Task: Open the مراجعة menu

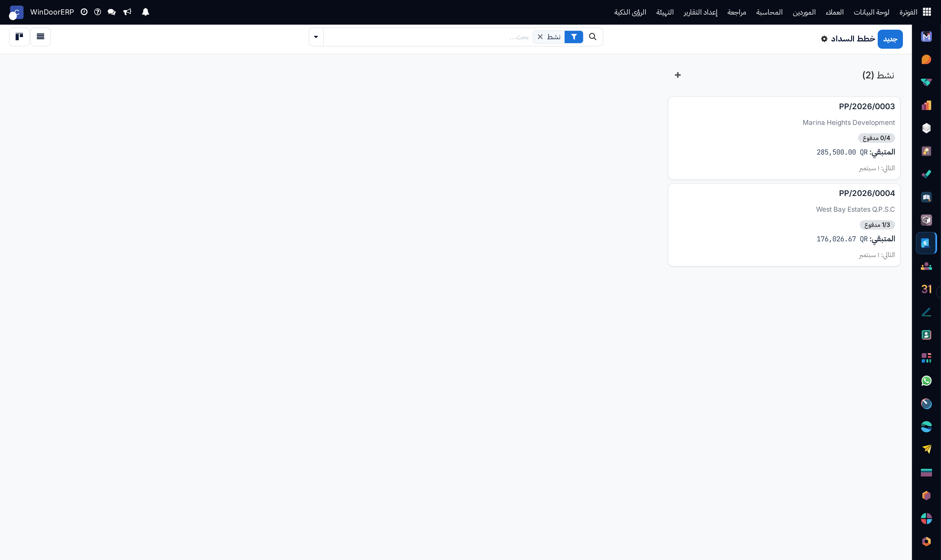Action: (x=737, y=12)
